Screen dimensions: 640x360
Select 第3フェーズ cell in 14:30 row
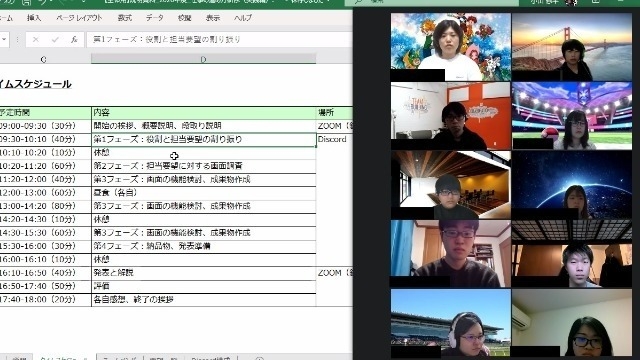(x=204, y=233)
